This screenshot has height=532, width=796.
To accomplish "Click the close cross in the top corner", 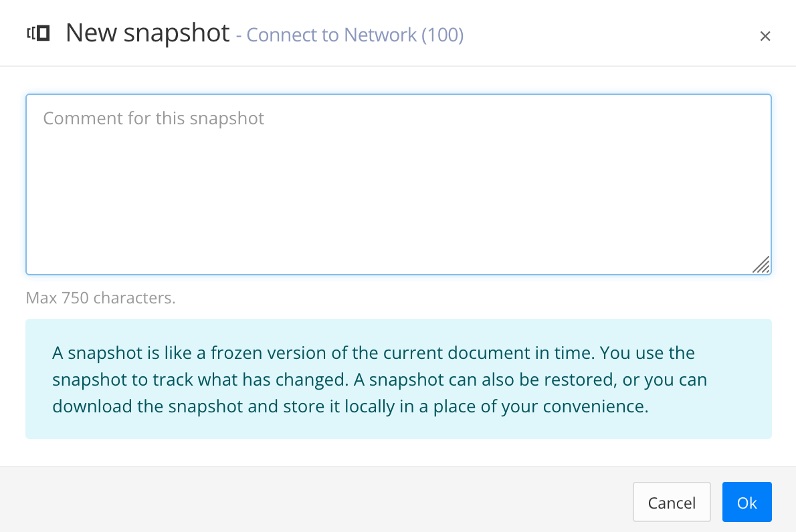I will click(x=765, y=35).
